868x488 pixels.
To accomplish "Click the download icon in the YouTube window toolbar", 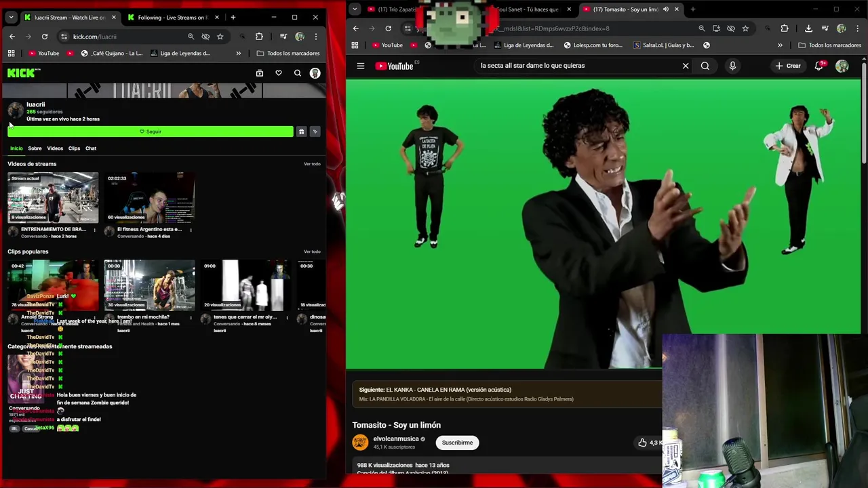I will pos(808,28).
